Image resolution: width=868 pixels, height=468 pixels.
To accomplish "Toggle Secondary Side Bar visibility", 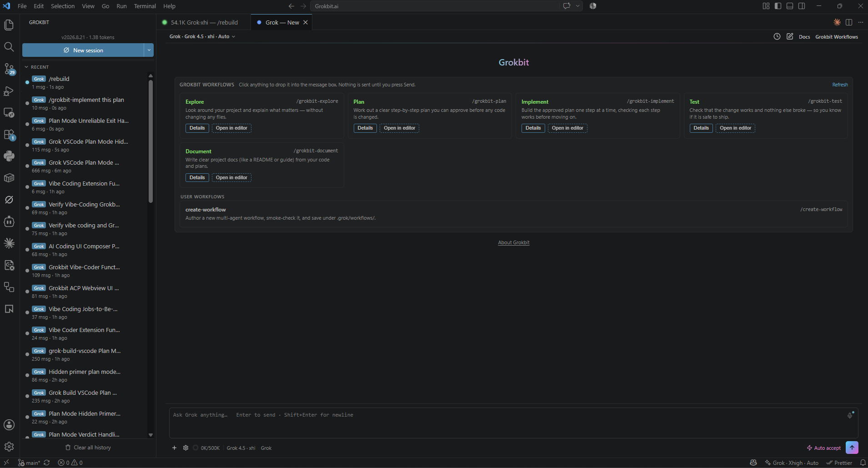I will (802, 6).
